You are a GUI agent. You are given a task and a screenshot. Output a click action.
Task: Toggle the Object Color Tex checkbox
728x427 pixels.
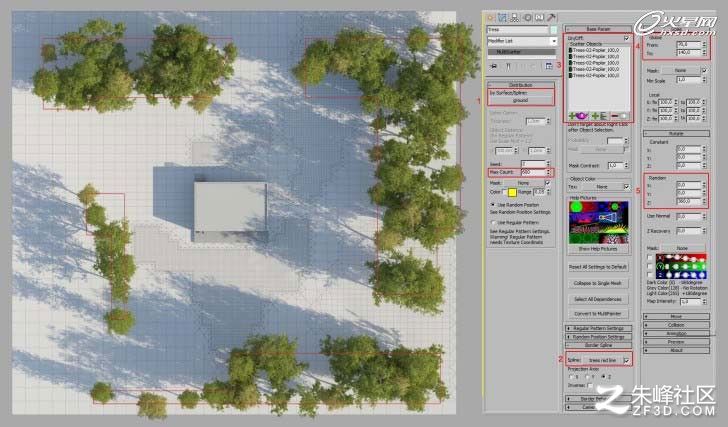(x=626, y=187)
